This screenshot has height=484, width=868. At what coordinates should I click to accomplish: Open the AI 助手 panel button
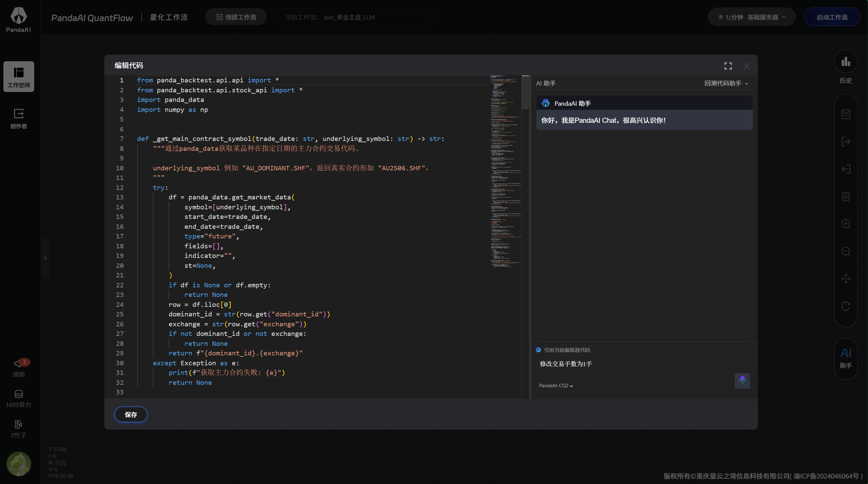(x=846, y=358)
